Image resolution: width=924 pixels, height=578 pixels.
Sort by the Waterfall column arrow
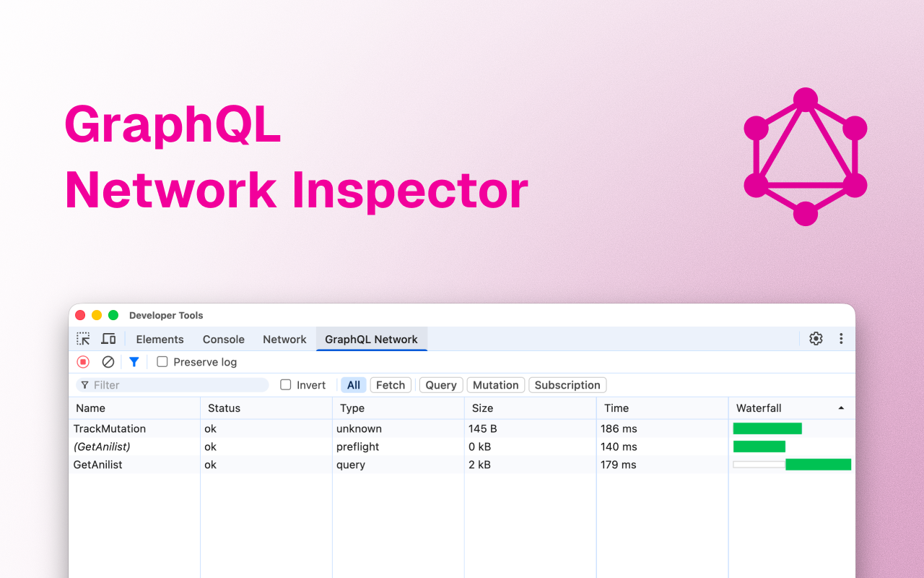841,408
